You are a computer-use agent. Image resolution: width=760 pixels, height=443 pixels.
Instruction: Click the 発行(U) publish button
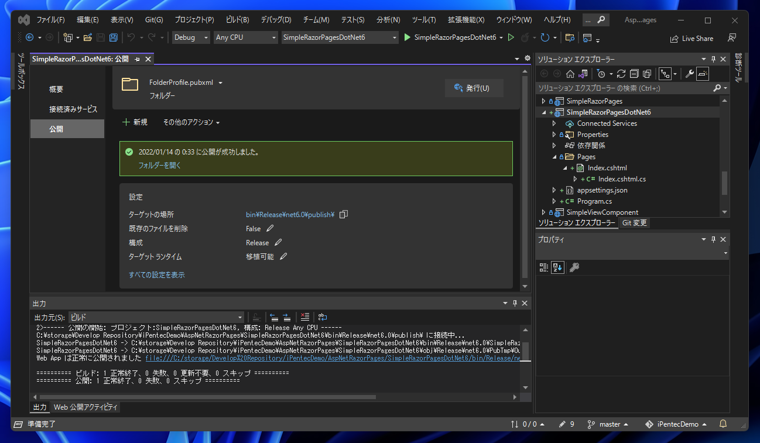tap(474, 88)
